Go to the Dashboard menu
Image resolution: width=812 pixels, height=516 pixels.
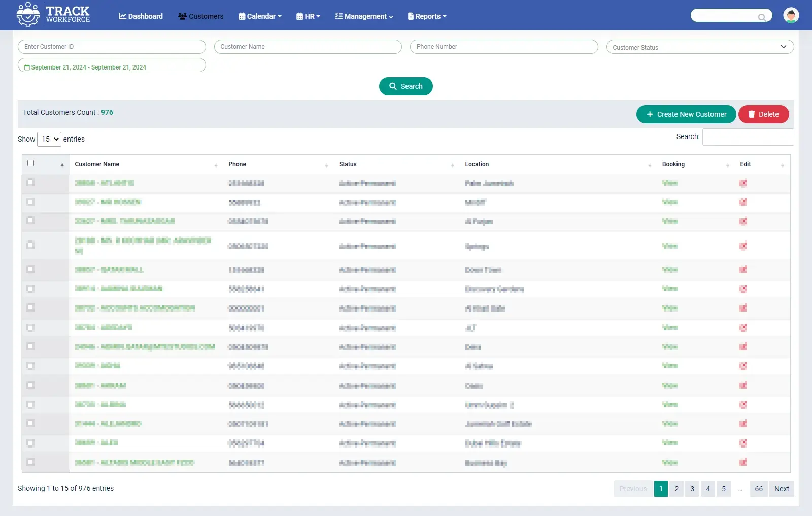pyautogui.click(x=141, y=16)
